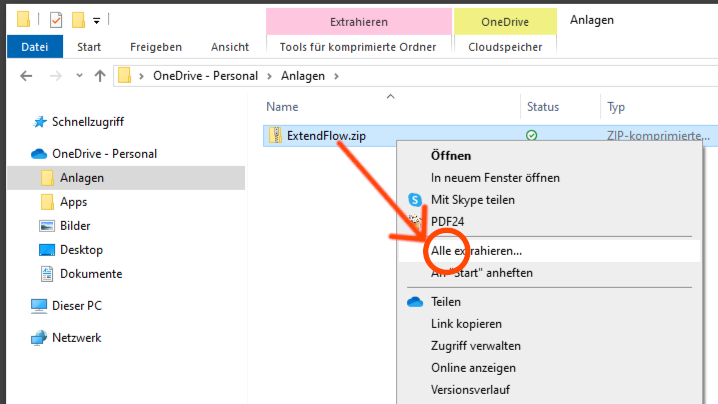The width and height of the screenshot is (718, 404).
Task: Select Schnellzugriff in the navigation pane
Action: (x=88, y=122)
